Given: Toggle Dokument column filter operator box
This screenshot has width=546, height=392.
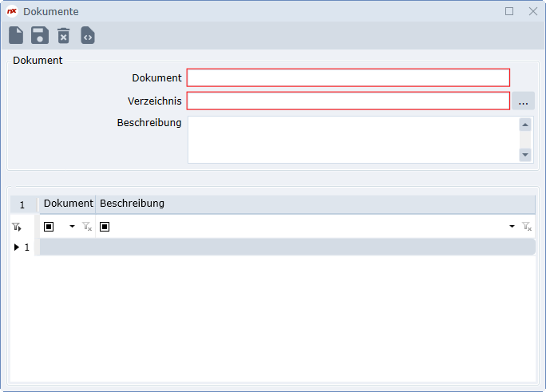Looking at the screenshot, I should (x=49, y=227).
